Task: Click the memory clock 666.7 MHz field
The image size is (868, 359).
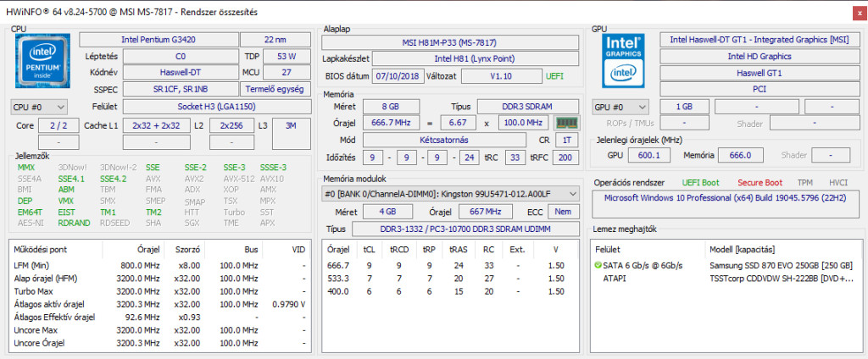Action: [391, 123]
